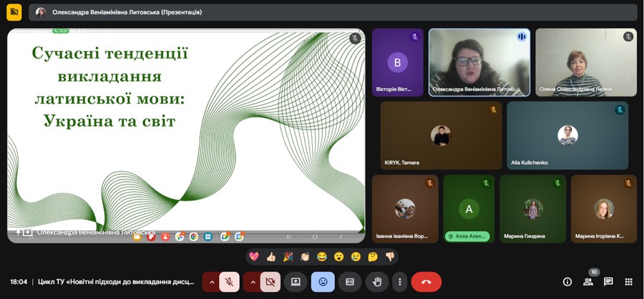The width and height of the screenshot is (644, 299).
Task: Open the activities grid icon
Action: pos(629,282)
